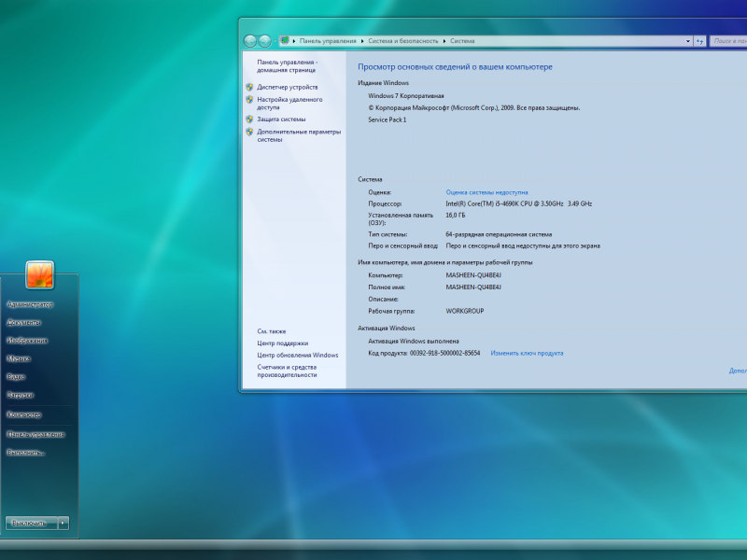Click MASHEEN-QU4BE4J in the Полное имя row
This screenshot has height=560, width=747.
coord(473,287)
